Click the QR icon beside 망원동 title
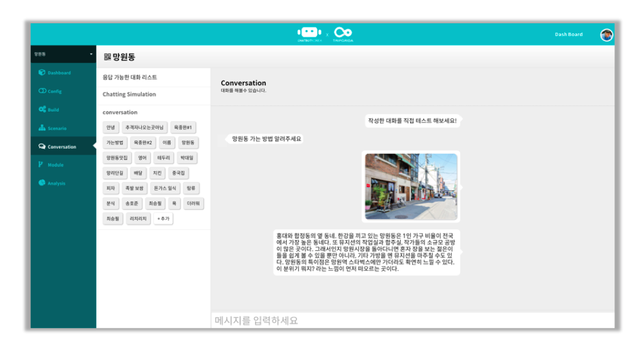 tap(107, 57)
